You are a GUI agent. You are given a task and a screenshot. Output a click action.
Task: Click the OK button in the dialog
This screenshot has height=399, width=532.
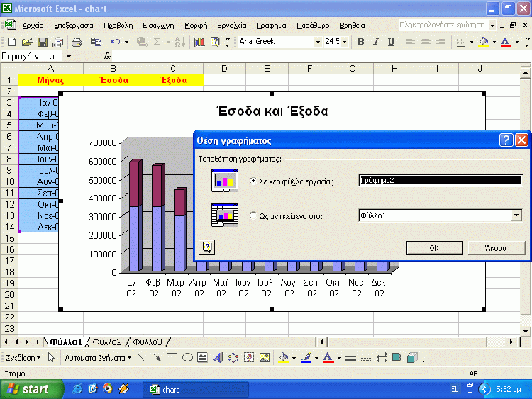(434, 248)
